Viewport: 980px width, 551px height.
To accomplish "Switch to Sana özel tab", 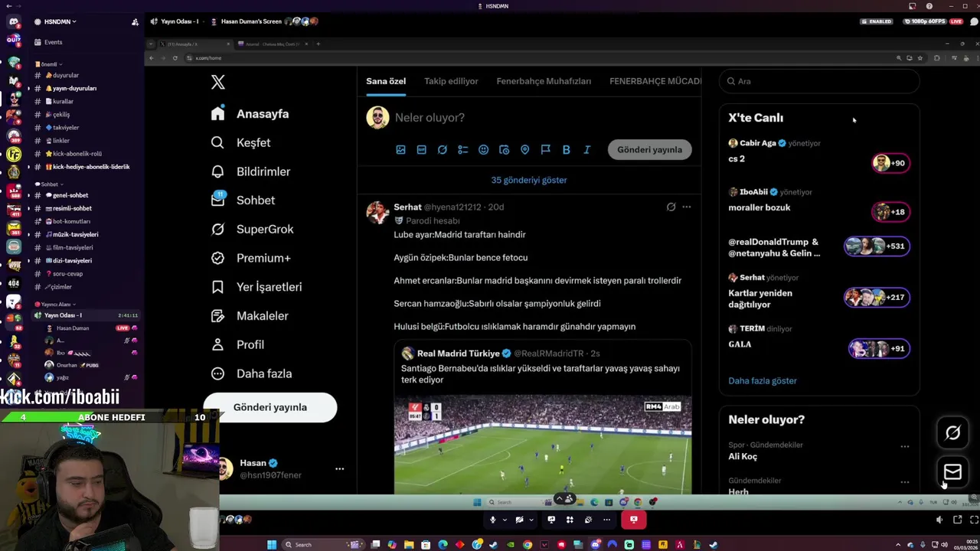I will pos(386,81).
